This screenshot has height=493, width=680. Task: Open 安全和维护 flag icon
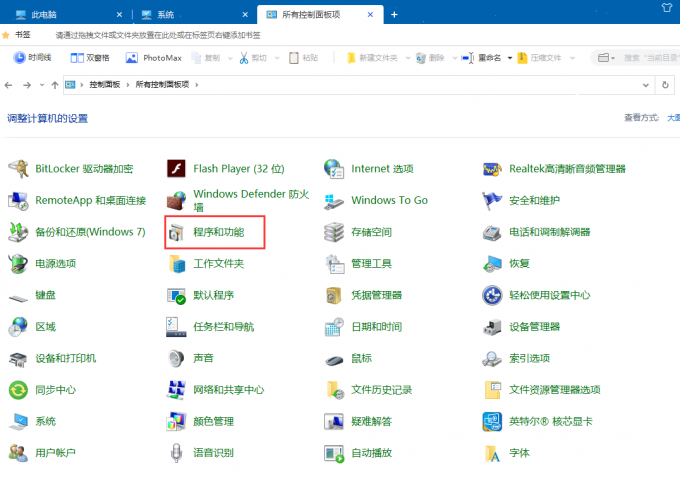point(492,200)
